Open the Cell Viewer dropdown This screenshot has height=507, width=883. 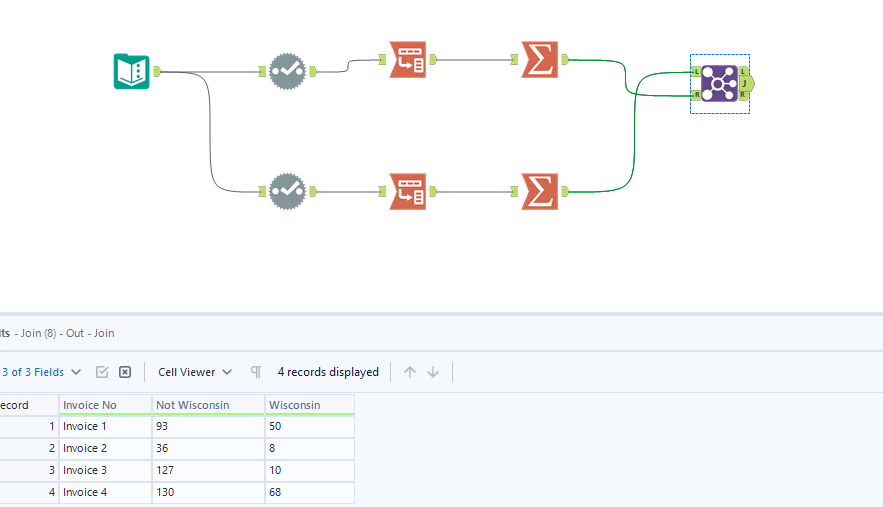tap(195, 372)
